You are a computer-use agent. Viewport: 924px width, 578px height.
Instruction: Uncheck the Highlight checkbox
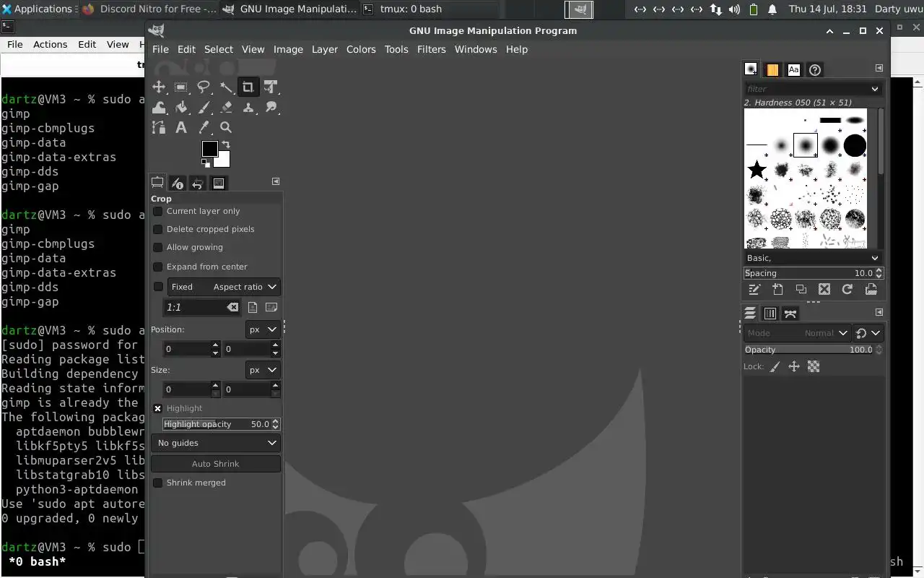pos(157,408)
